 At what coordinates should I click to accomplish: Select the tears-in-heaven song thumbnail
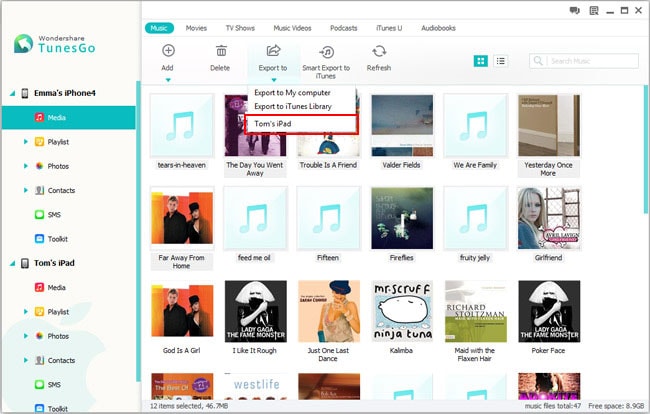coord(182,126)
